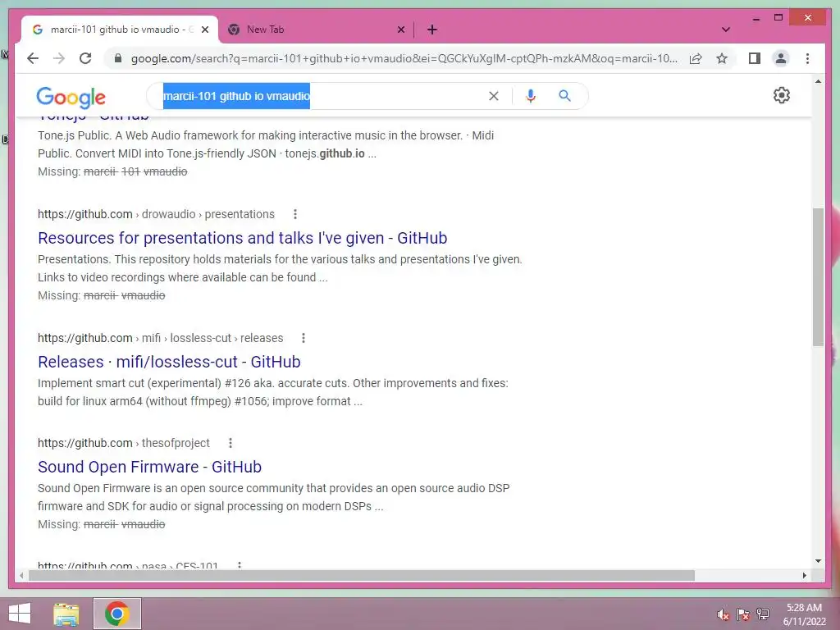Screen dimensions: 840x630
Task: Open File Explorer from the taskbar
Action: (66, 614)
